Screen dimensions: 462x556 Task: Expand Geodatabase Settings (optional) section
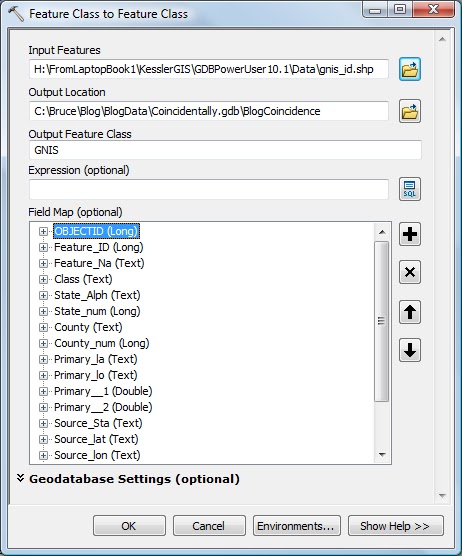[x=21, y=478]
